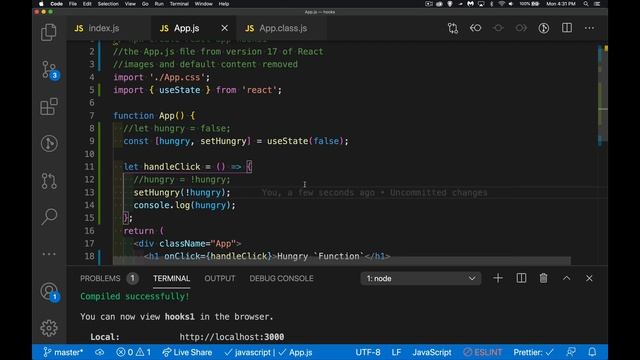
Task: Synchronize changes cloud icon in status bar
Action: [x=100, y=352]
